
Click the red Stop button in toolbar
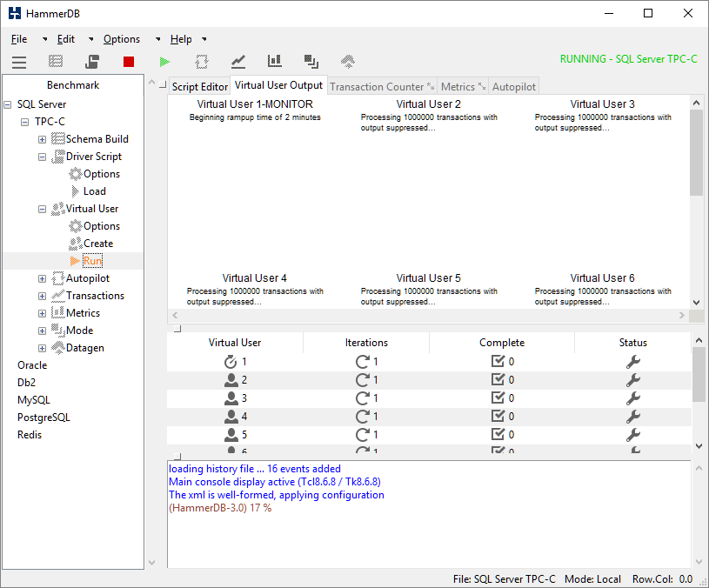[129, 62]
